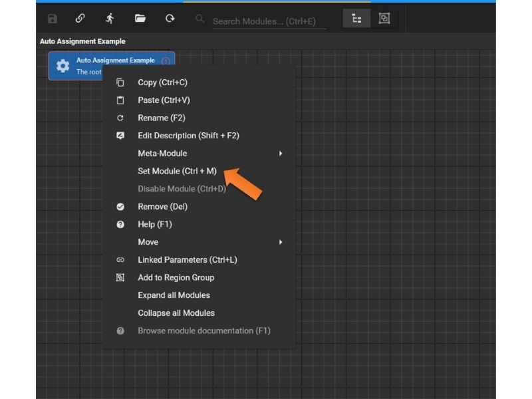
Task: Click the chain link toolbar icon
Action: point(80,19)
